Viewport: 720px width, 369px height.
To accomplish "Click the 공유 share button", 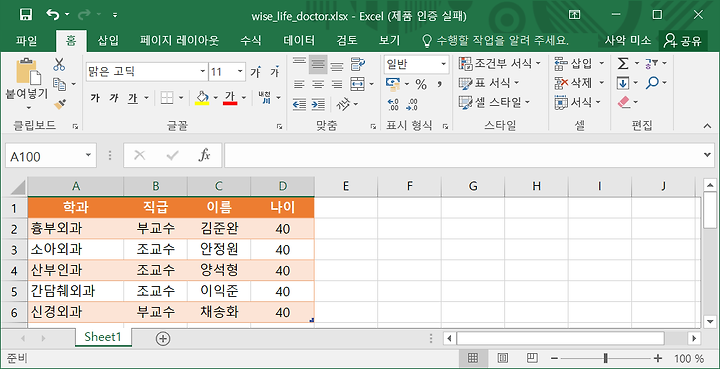I will pyautogui.click(x=683, y=41).
